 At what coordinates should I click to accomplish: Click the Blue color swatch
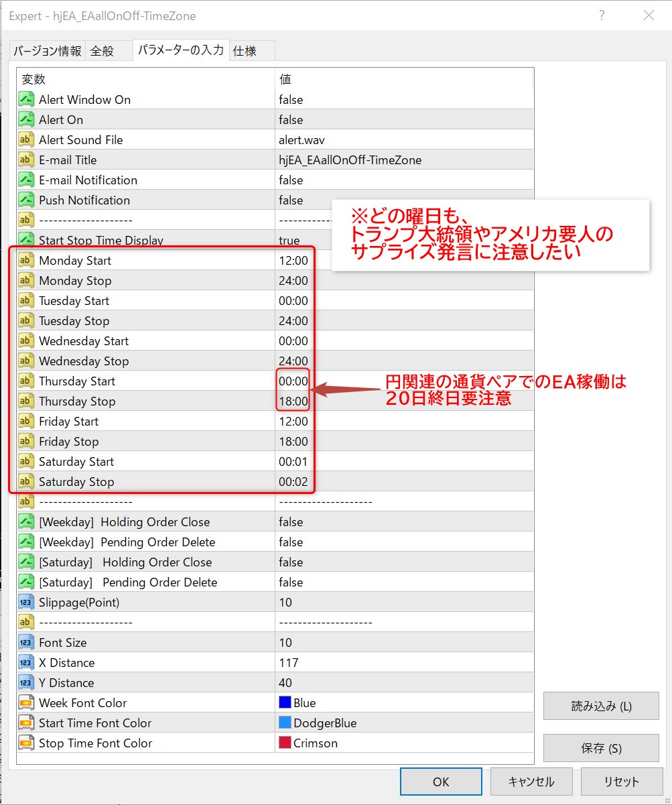click(285, 703)
